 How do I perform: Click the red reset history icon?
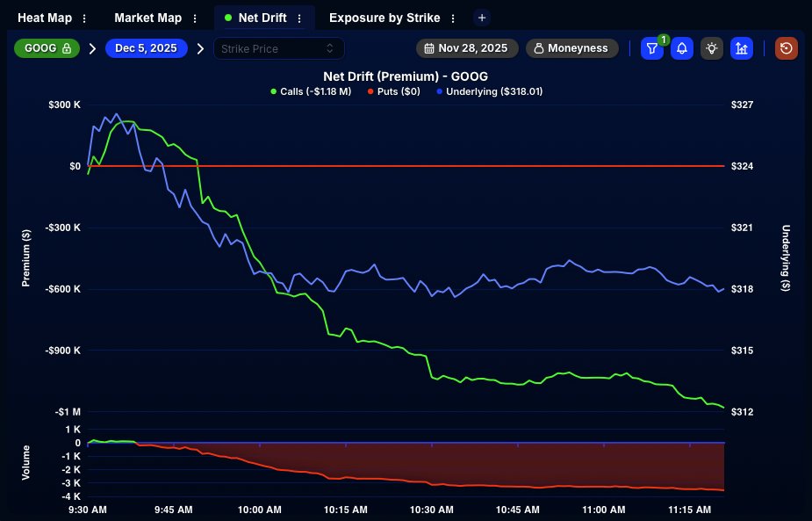click(x=784, y=48)
